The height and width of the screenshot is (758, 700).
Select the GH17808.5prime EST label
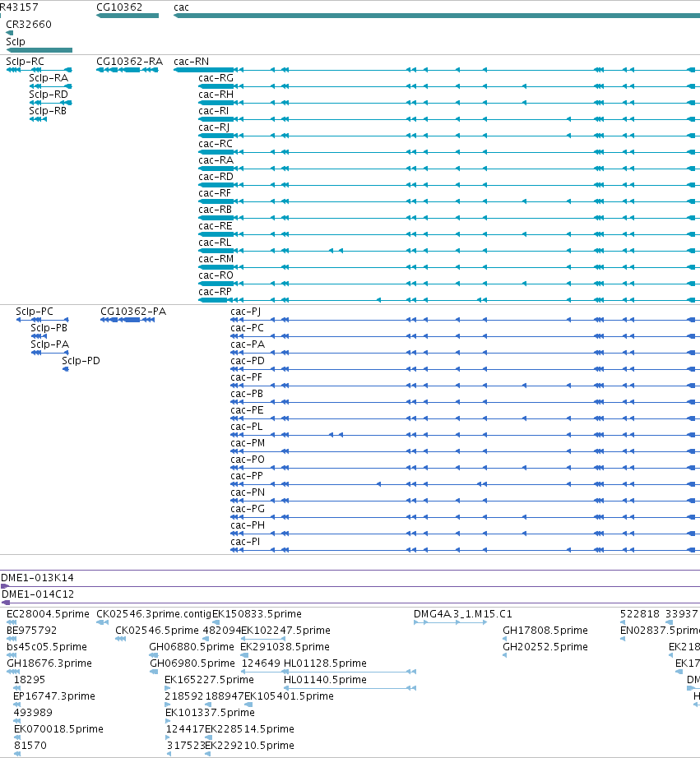point(545,631)
